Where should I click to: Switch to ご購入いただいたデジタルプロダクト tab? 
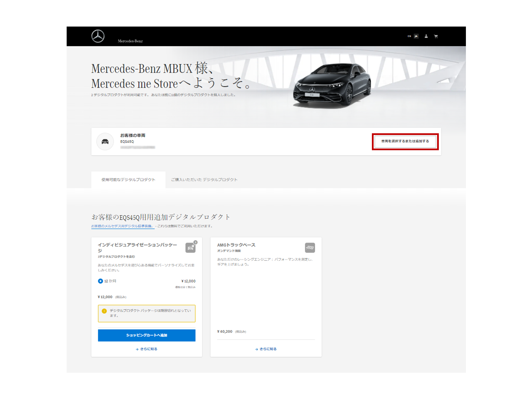coord(204,179)
